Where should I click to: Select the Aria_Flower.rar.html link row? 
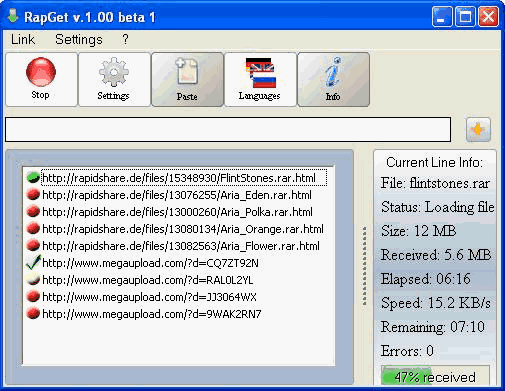181,246
